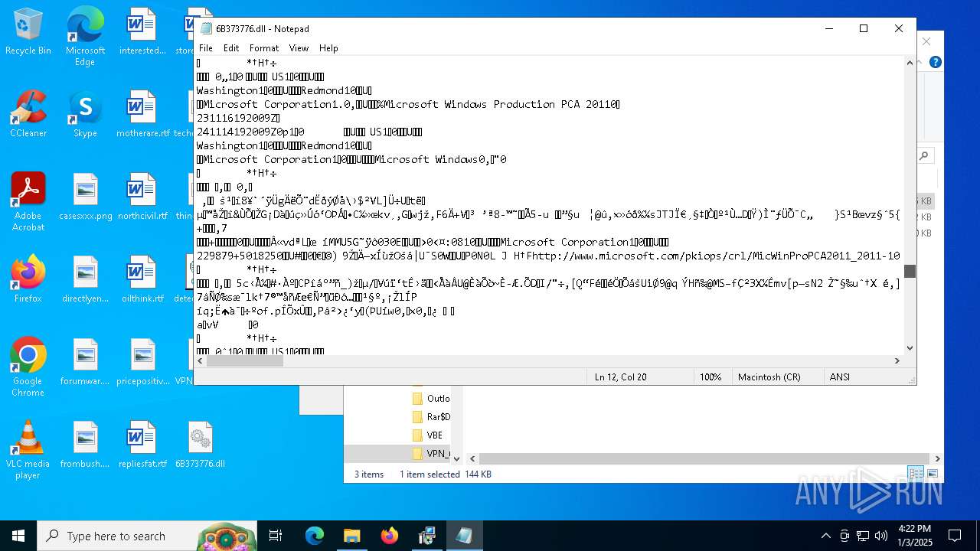Screen dimensions: 980x551
Task: Select 6B373776.dll file on desktop
Action: pos(200,445)
